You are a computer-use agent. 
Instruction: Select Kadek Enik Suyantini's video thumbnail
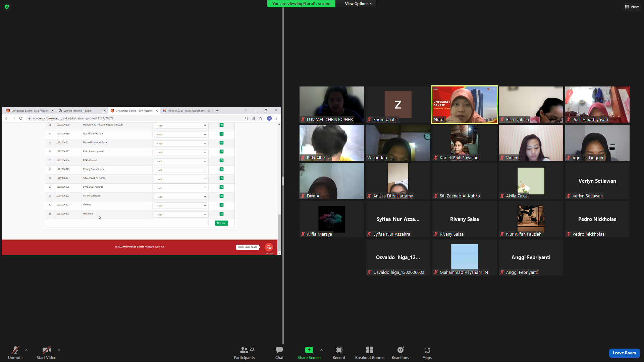click(465, 143)
